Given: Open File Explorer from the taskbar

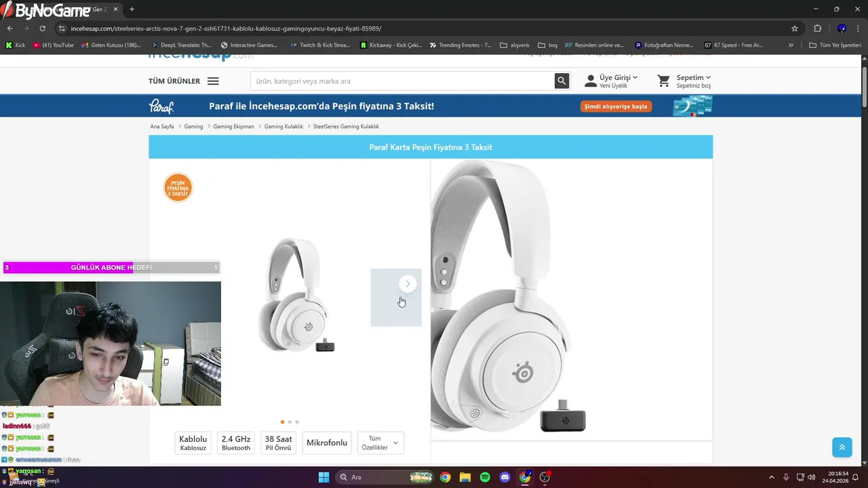Looking at the screenshot, I should click(x=465, y=477).
